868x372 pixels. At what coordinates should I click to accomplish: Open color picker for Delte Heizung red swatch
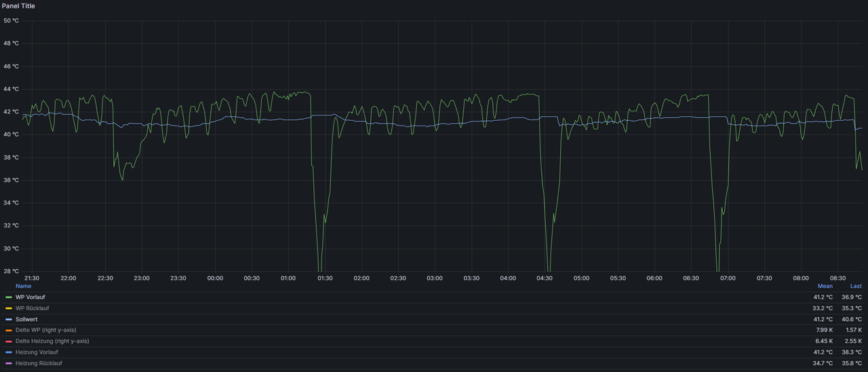click(x=9, y=341)
